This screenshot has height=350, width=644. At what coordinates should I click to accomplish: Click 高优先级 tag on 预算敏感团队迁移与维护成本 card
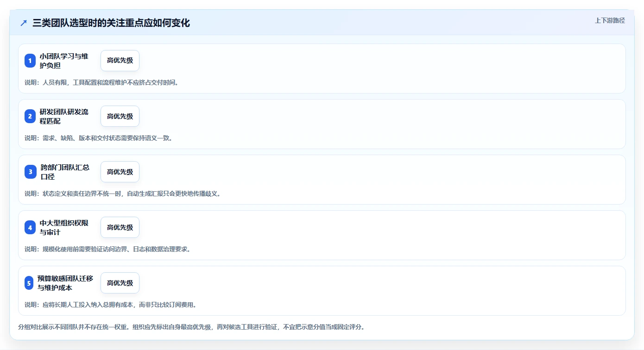[x=120, y=283]
